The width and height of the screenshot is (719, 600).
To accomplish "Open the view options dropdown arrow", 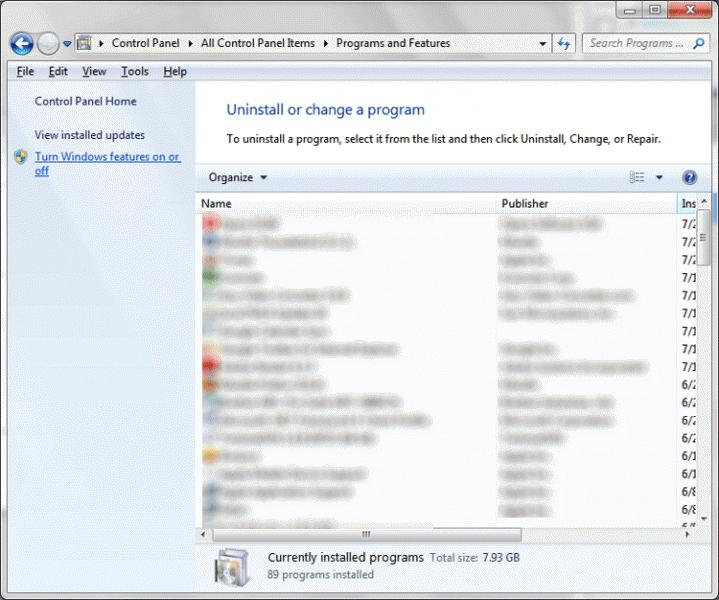I will (659, 178).
